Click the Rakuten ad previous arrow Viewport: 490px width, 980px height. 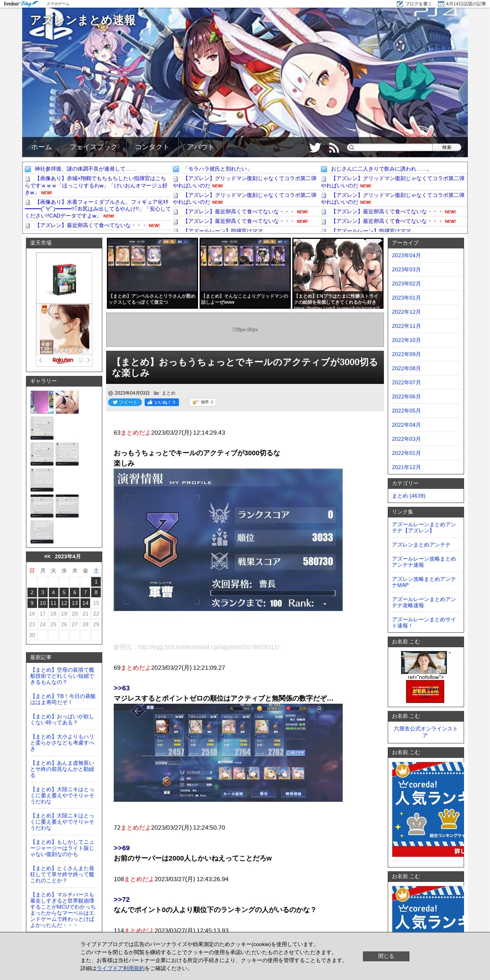point(40,360)
